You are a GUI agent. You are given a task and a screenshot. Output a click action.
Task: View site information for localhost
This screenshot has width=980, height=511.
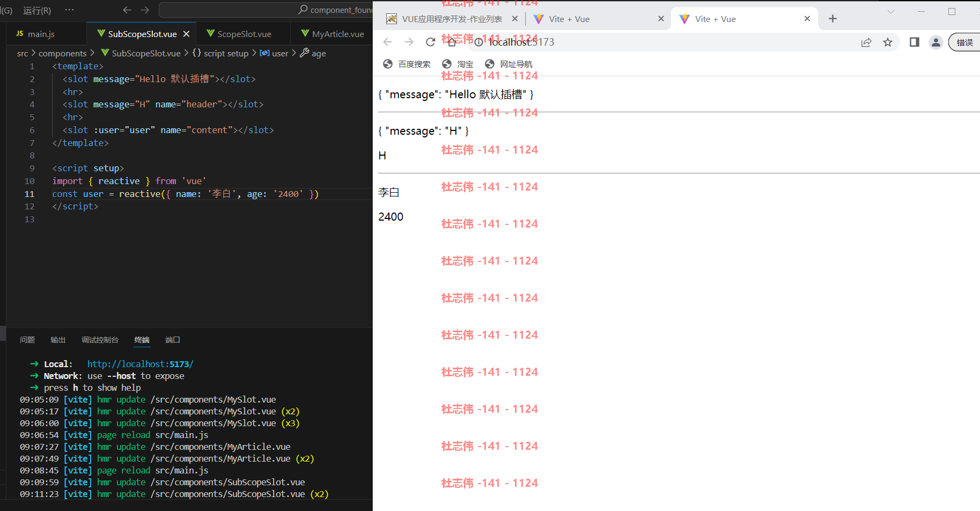pos(478,42)
